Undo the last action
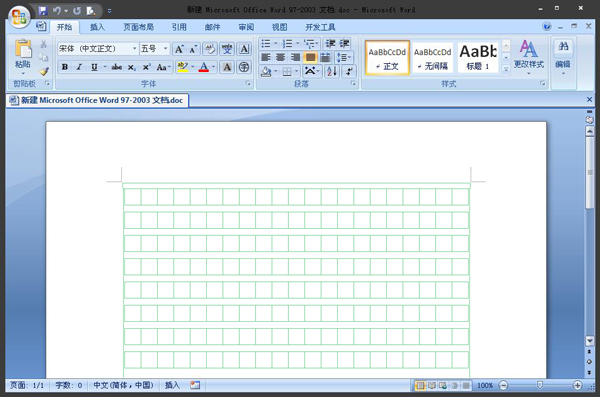600x397 pixels. click(x=57, y=11)
